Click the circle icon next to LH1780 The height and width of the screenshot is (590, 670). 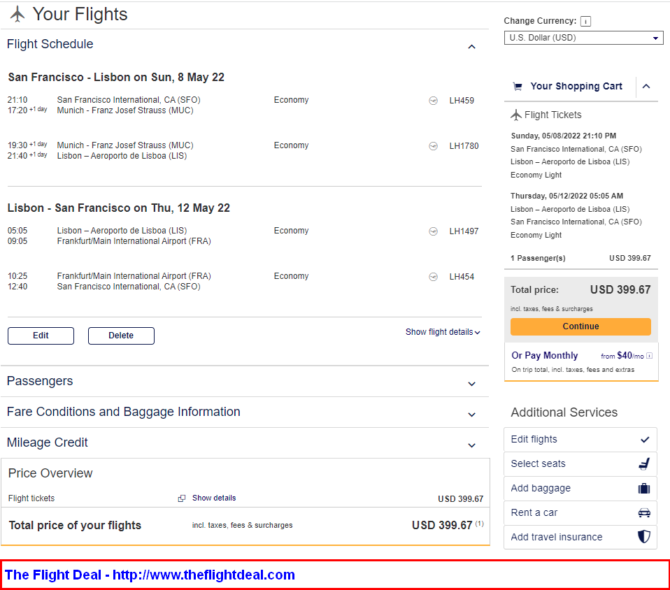[433, 146]
